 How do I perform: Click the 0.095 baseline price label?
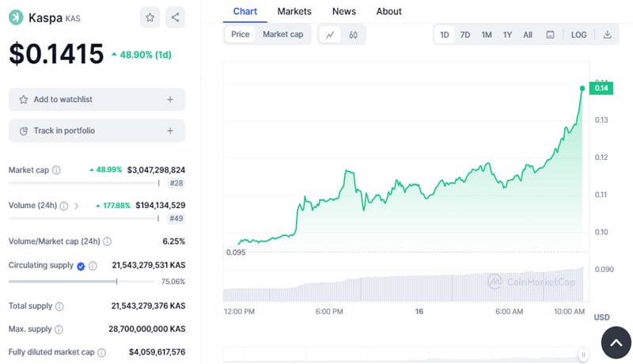(236, 252)
